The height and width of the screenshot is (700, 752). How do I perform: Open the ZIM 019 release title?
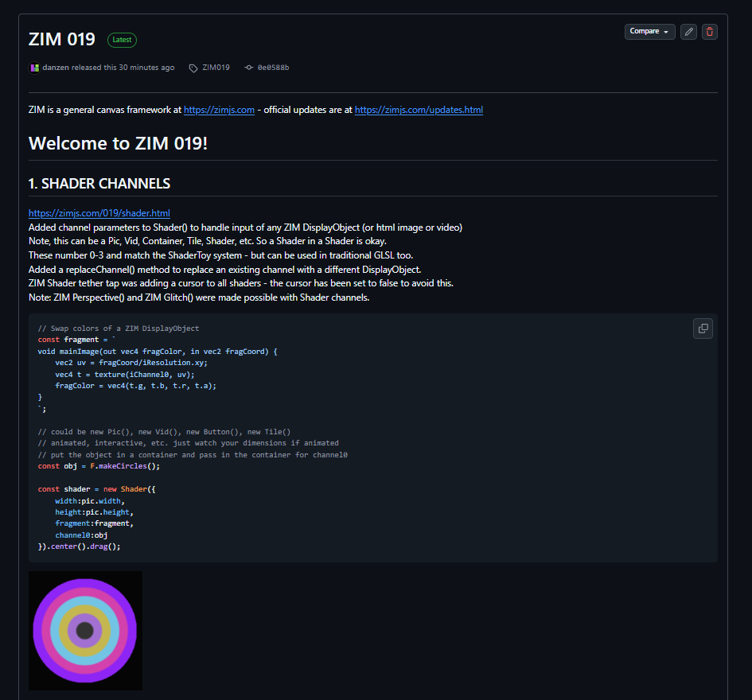[62, 39]
